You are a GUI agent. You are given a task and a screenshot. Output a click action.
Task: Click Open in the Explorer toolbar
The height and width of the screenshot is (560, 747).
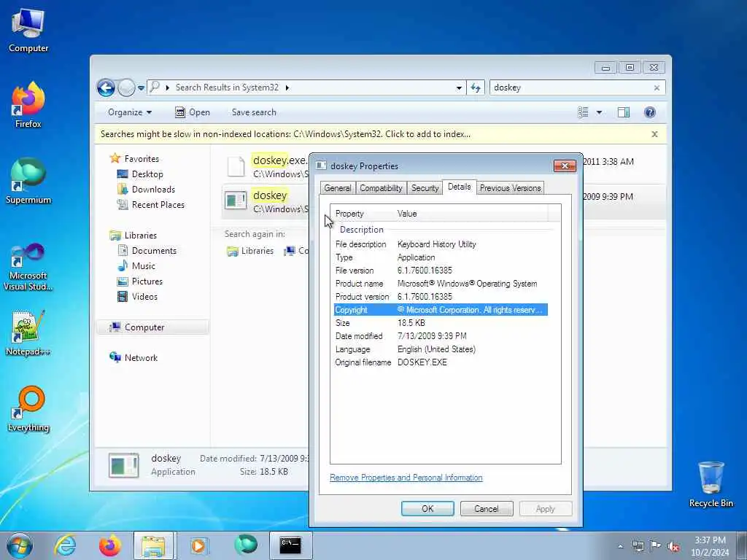193,112
